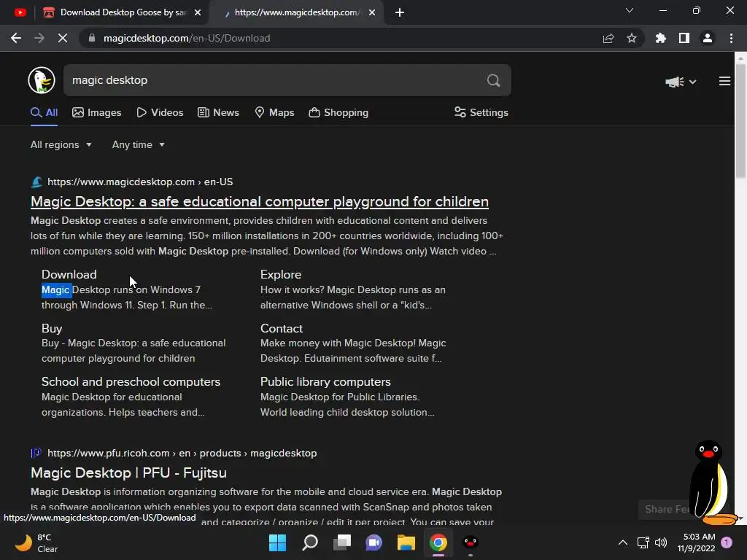The height and width of the screenshot is (560, 747).
Task: Click the DuckDuckGo logo
Action: tap(42, 80)
